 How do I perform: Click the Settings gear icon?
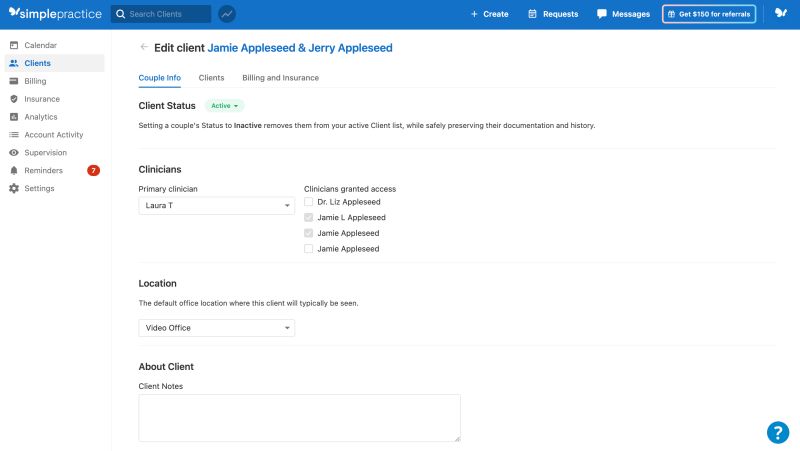[x=14, y=188]
